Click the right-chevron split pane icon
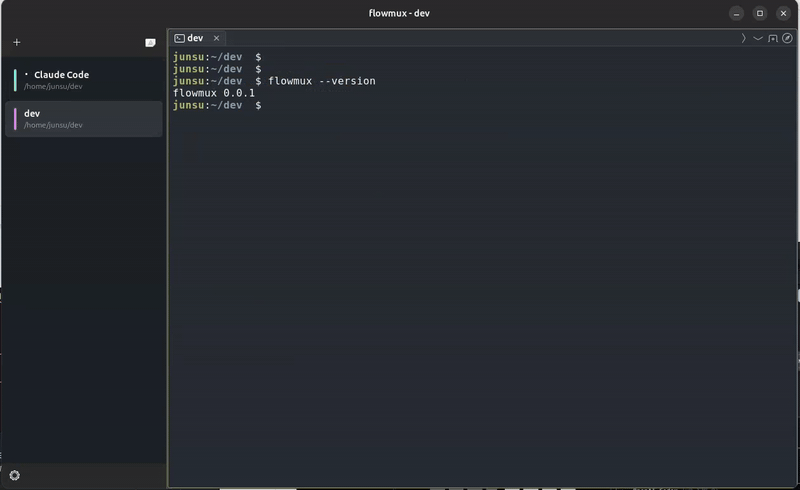The width and height of the screenshot is (800, 490). point(743,38)
